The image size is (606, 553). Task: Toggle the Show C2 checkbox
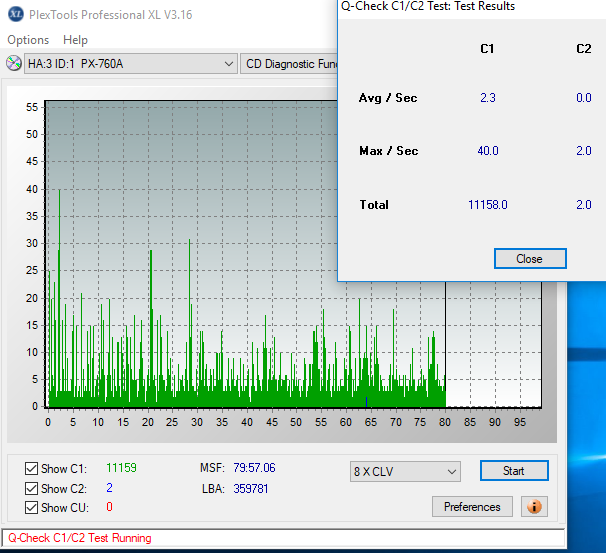pos(31,488)
